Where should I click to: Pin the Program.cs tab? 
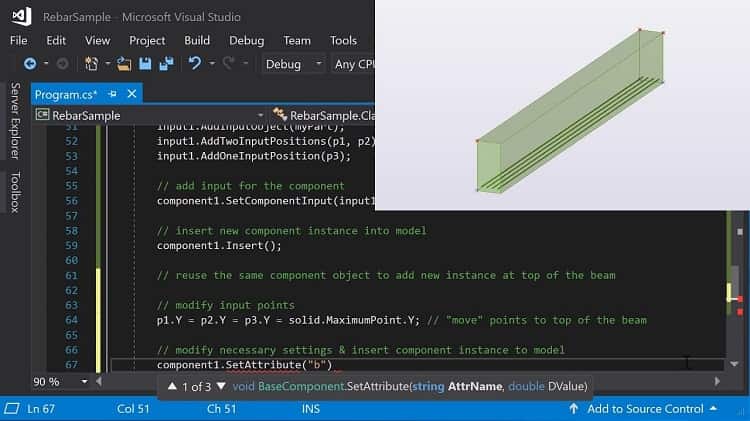coord(112,94)
